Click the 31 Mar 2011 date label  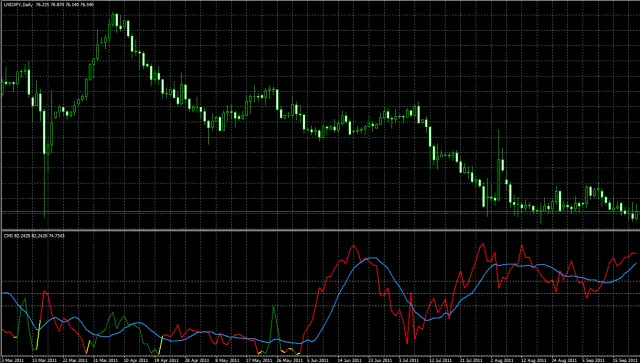pyautogui.click(x=106, y=360)
